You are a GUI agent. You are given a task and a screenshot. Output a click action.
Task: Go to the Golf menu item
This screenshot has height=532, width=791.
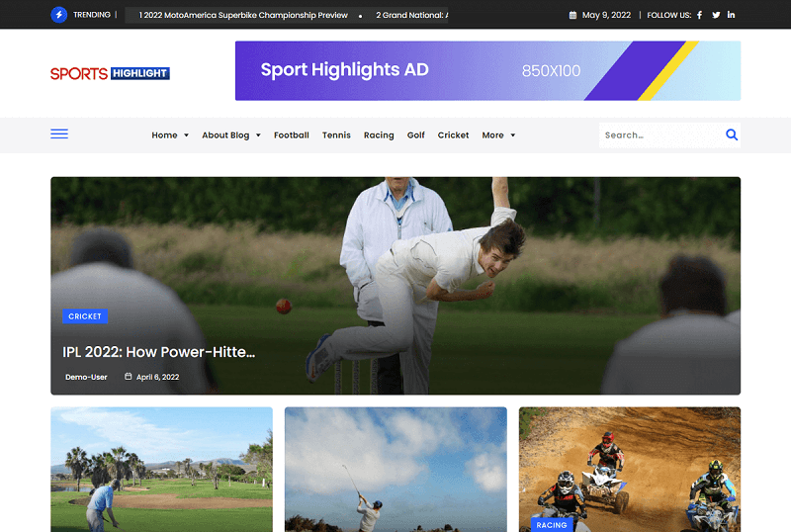pos(415,135)
